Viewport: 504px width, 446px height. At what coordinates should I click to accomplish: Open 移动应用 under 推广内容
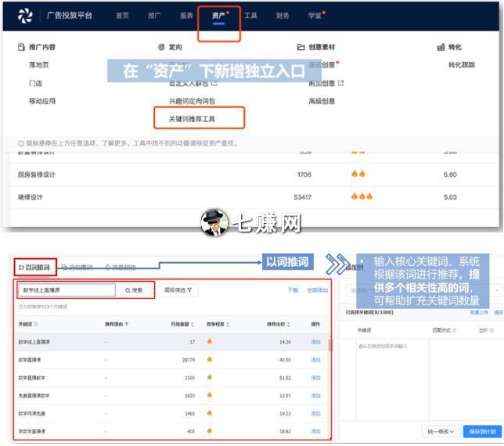pyautogui.click(x=42, y=101)
